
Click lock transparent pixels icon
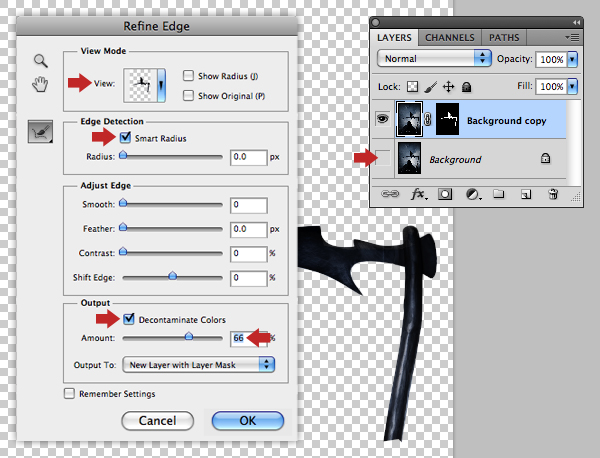click(x=412, y=87)
